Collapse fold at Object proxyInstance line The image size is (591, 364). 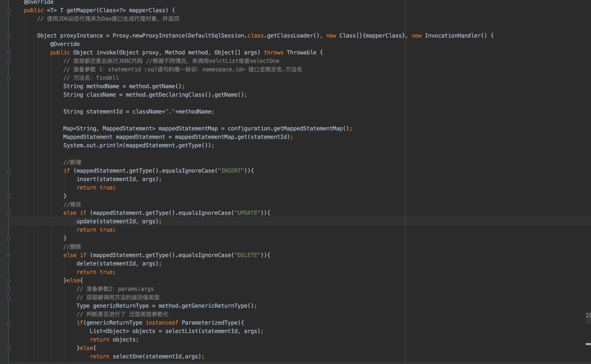pyautogui.click(x=8, y=36)
